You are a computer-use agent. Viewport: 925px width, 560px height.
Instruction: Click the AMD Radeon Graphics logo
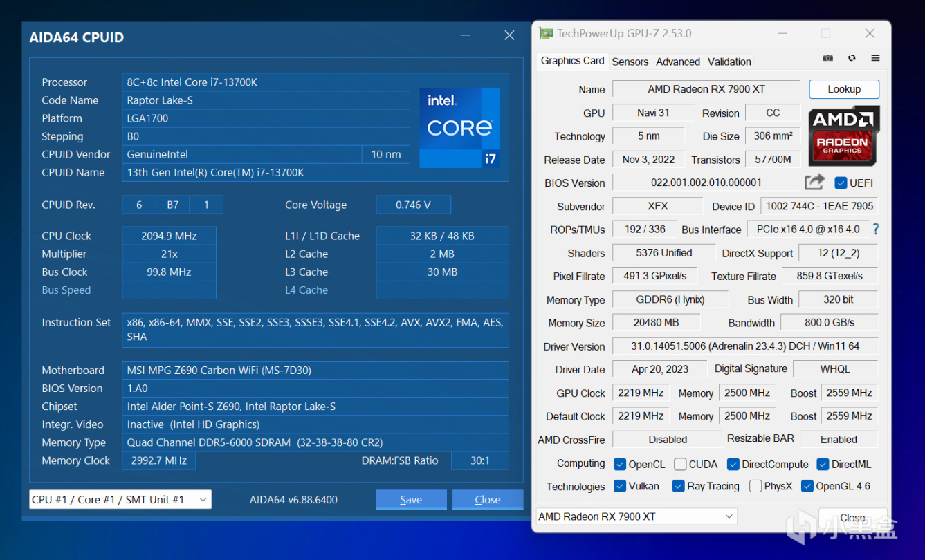point(843,136)
